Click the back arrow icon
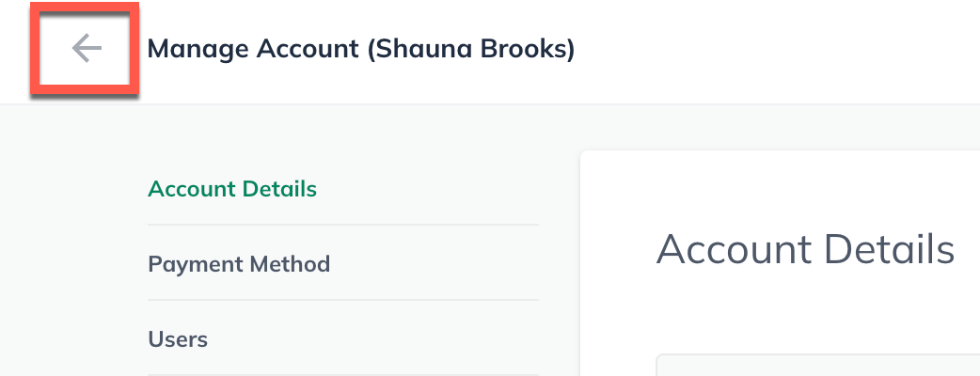The image size is (980, 376). 86,48
